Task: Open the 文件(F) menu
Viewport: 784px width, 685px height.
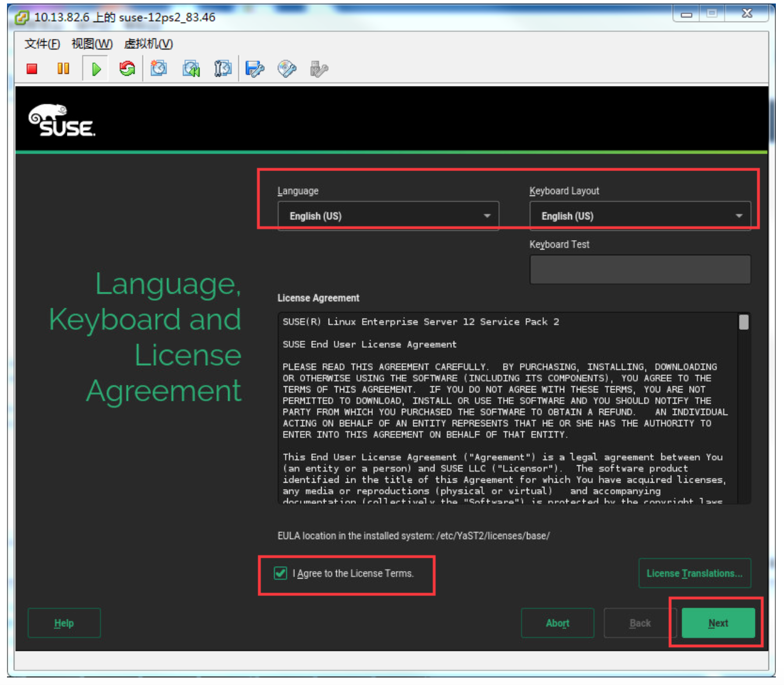Action: point(42,44)
